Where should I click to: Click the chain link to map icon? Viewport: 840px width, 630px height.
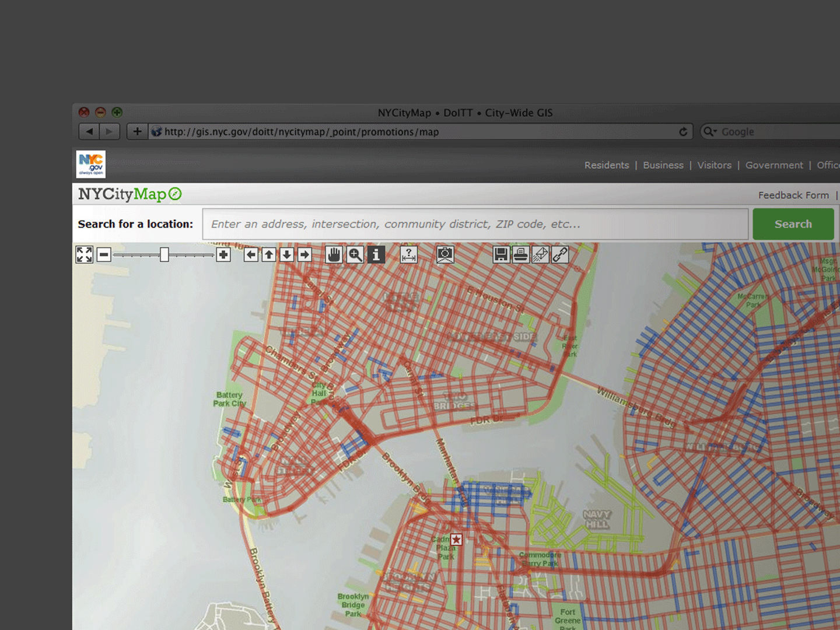point(560,254)
